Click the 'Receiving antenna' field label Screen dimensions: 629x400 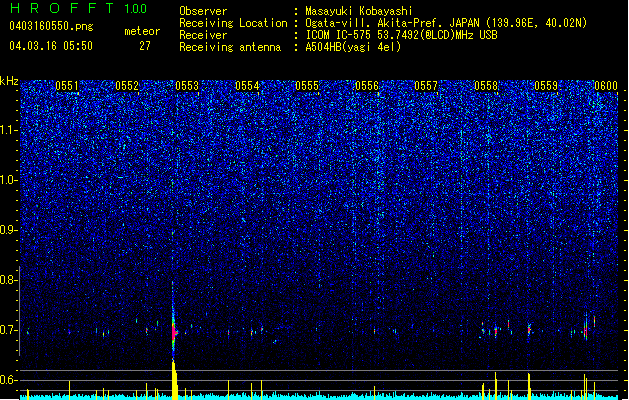[230, 47]
